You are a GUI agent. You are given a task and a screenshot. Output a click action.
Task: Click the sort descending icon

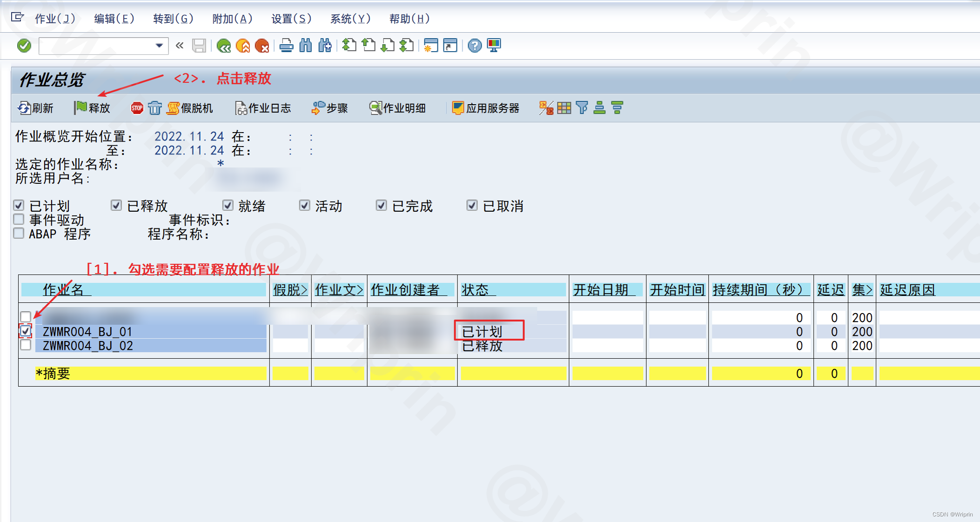coord(617,107)
